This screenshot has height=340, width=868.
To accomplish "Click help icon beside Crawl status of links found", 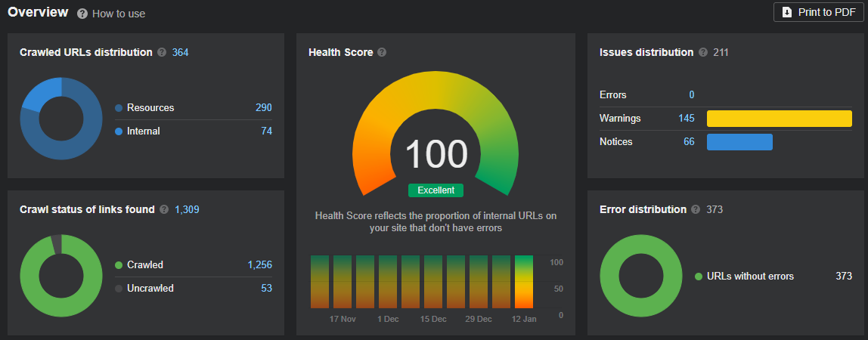I will (164, 209).
